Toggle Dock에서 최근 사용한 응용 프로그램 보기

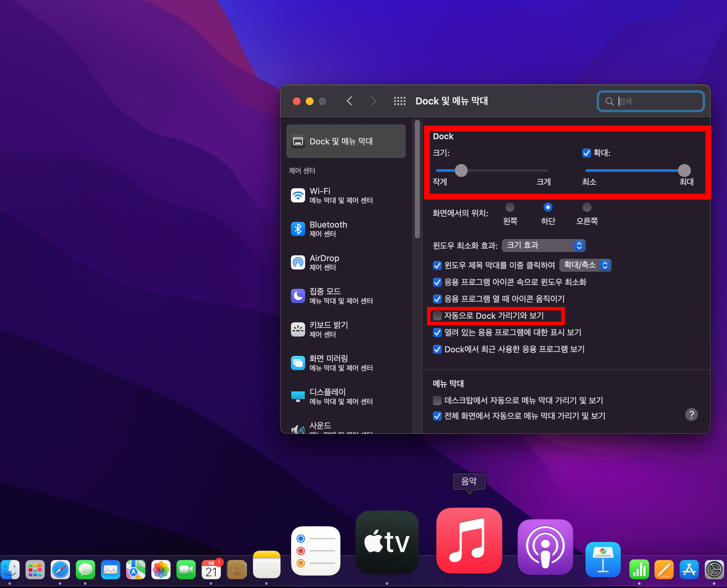[x=437, y=349]
